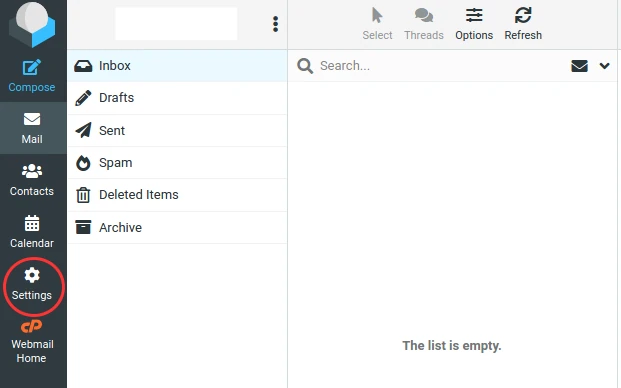Open the Deleted Items folder
The width and height of the screenshot is (621, 388).
pos(177,195)
